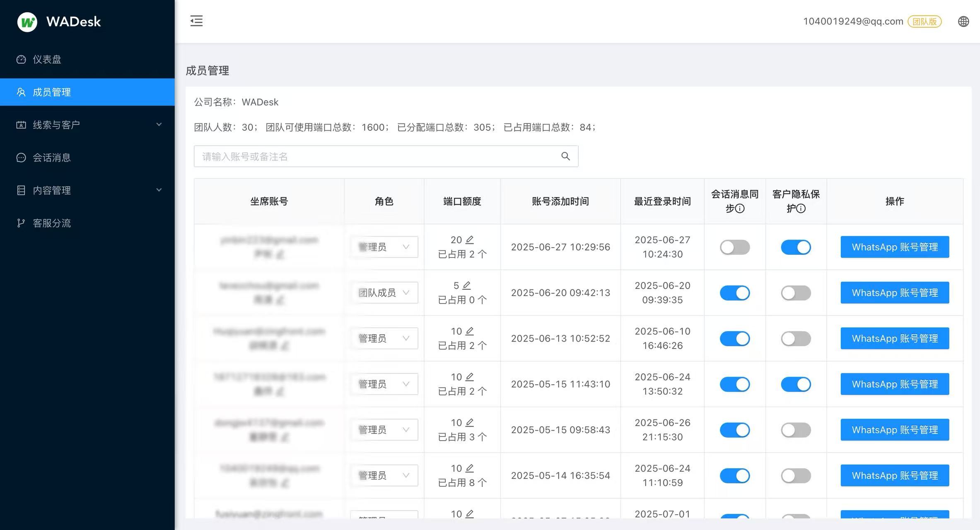Edit port quota in the 2025-06-13 row
980x530 pixels.
click(469, 331)
